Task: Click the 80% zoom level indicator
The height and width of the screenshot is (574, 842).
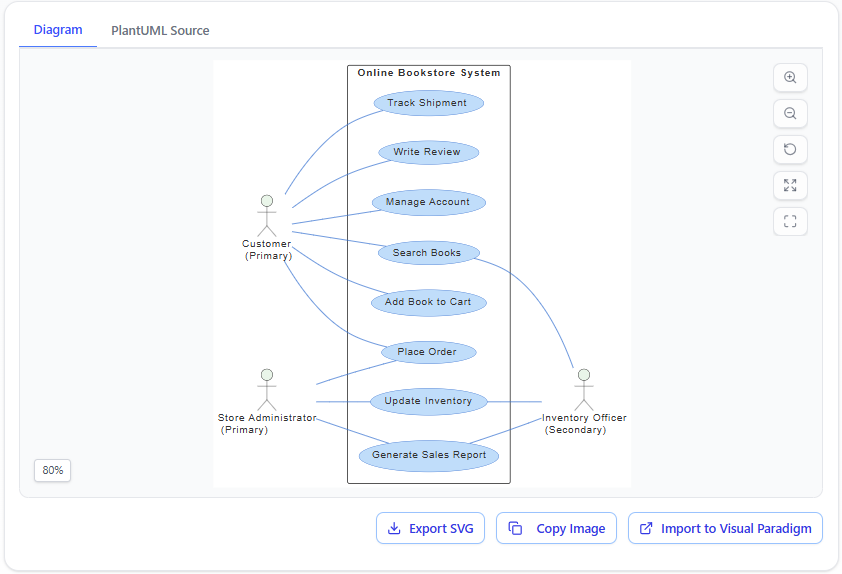Action: coord(52,470)
